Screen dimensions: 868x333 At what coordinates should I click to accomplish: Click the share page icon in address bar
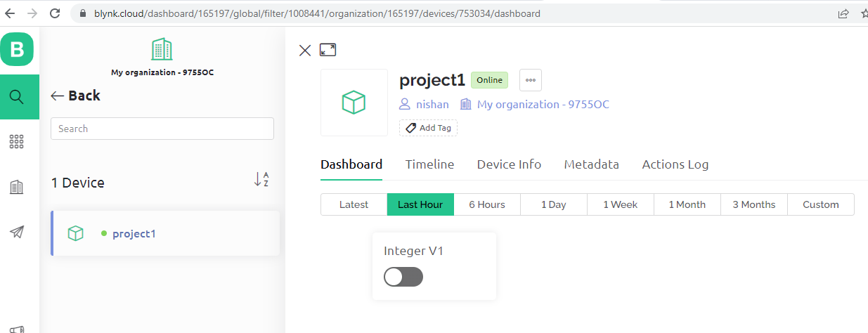[x=843, y=13]
